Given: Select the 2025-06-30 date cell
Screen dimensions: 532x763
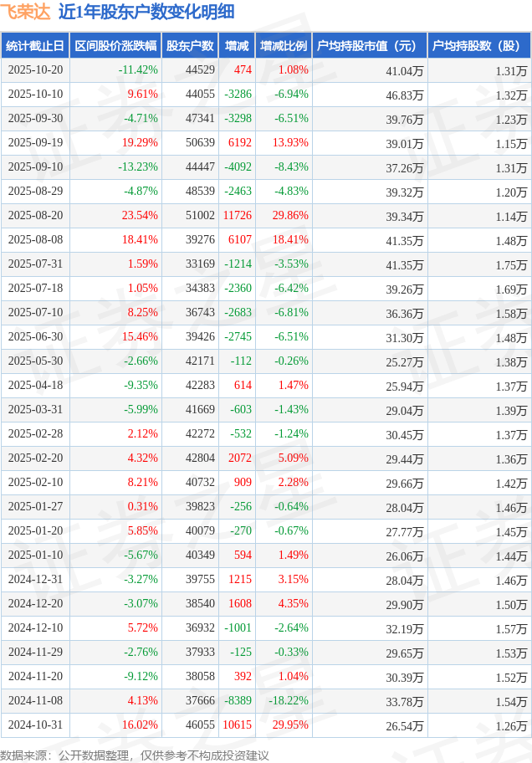Looking at the screenshot, I should pyautogui.click(x=35, y=337).
